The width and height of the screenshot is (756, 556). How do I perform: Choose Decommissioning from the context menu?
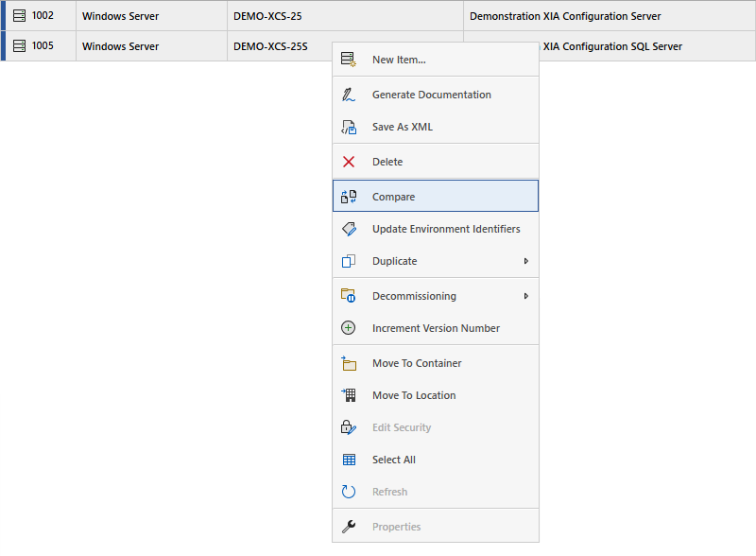tap(414, 296)
